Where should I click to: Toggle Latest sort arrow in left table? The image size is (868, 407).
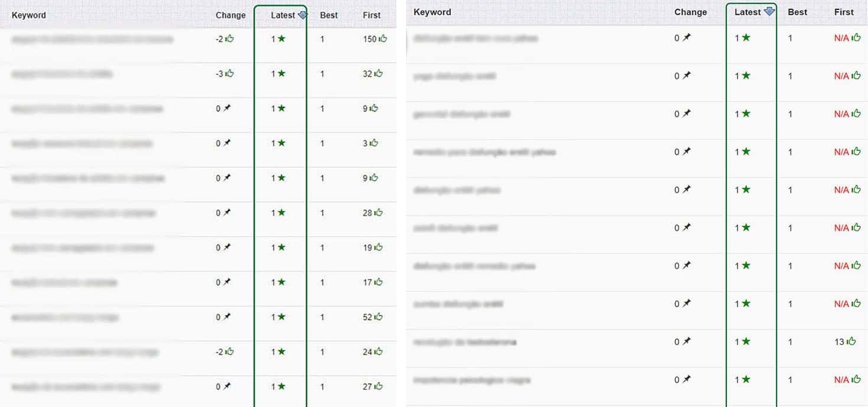pos(302,15)
